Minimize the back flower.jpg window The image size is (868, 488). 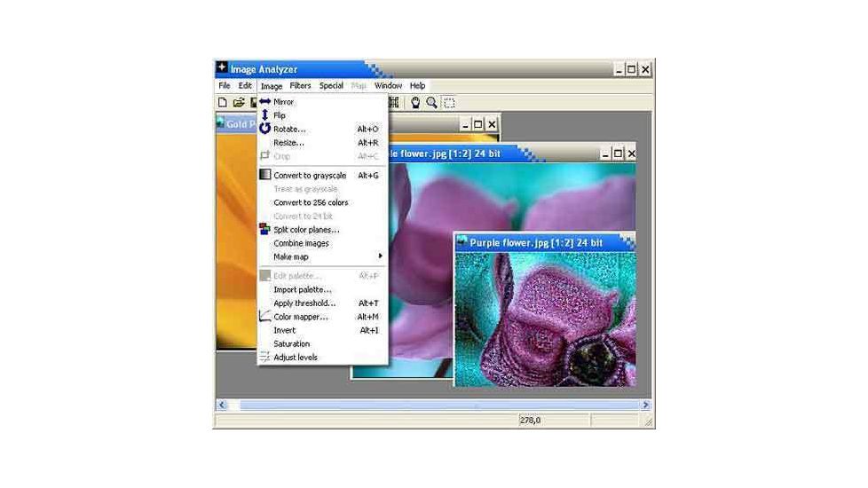pos(605,153)
